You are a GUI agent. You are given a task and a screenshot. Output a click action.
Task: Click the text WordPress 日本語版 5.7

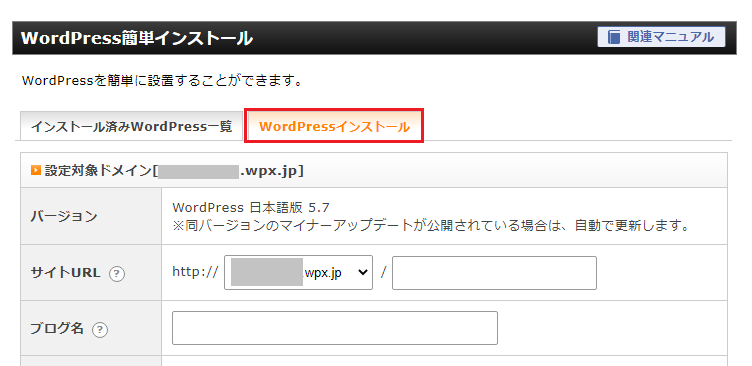(x=251, y=208)
